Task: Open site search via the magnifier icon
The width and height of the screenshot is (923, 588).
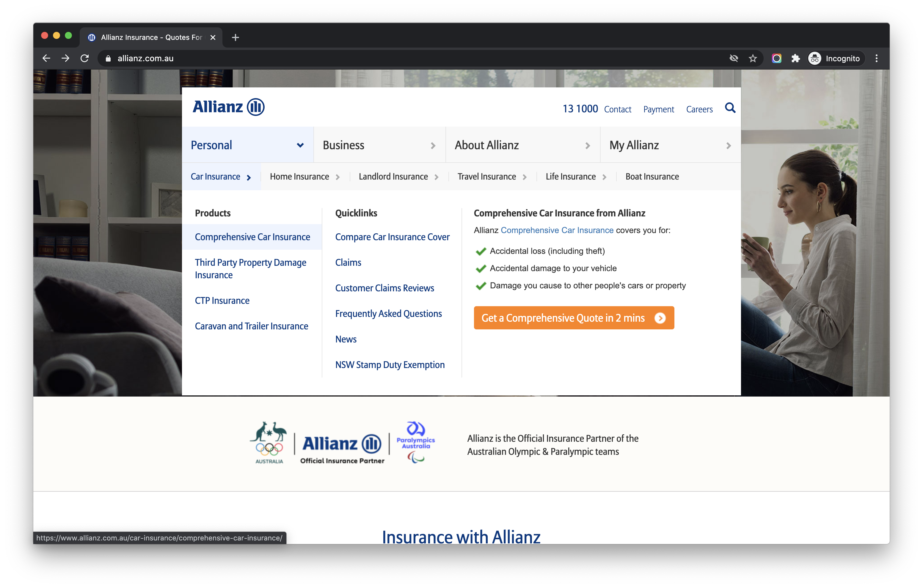Action: pos(730,108)
